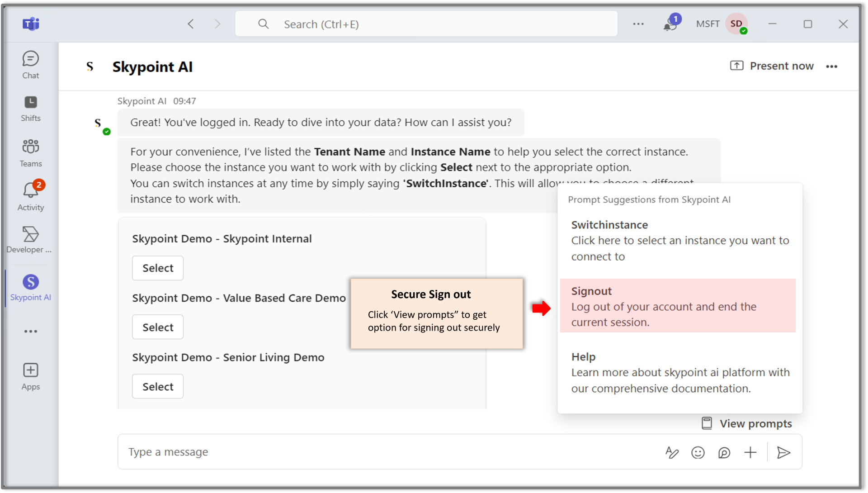This screenshot has height=493, width=868.
Task: Minimize the Teams window
Action: point(773,24)
